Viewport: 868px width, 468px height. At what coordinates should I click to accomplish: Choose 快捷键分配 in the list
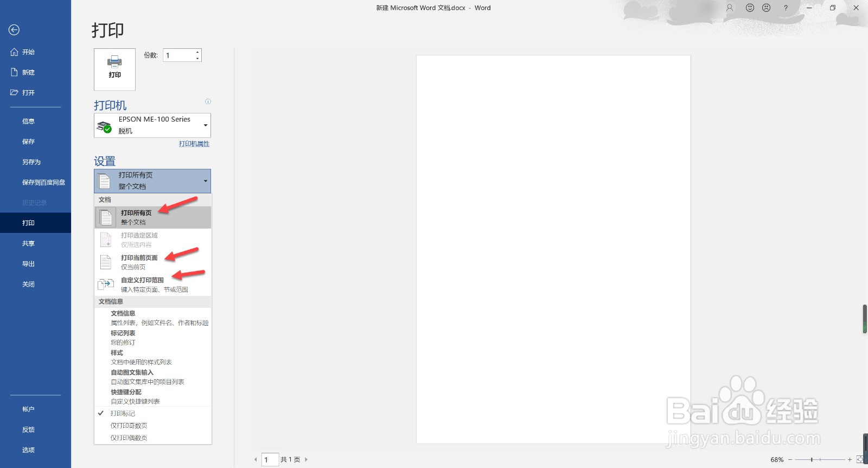(x=152, y=396)
